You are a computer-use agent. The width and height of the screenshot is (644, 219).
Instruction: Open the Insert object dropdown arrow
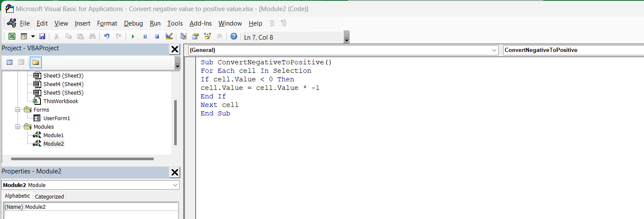coord(32,37)
